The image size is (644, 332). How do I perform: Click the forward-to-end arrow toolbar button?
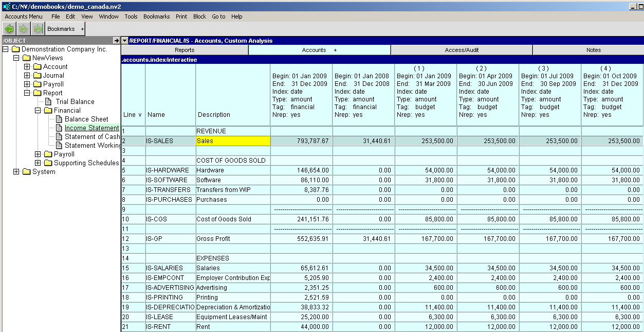click(x=38, y=29)
